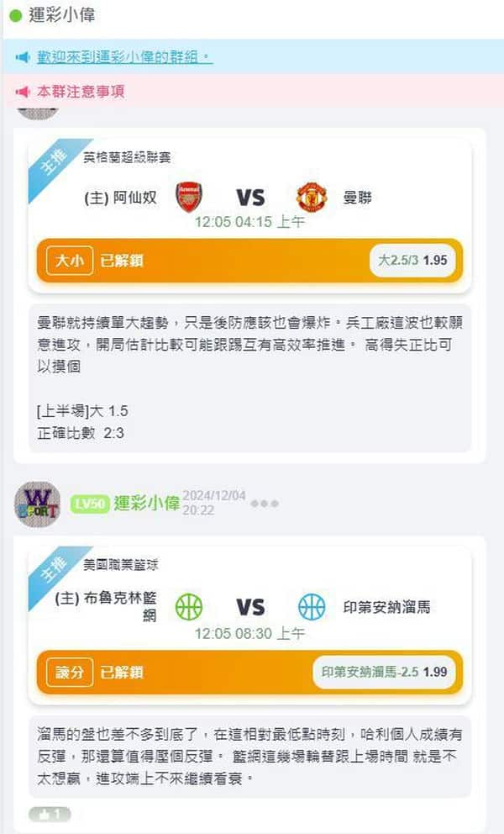Click the 大小 bet type button

(x=69, y=261)
